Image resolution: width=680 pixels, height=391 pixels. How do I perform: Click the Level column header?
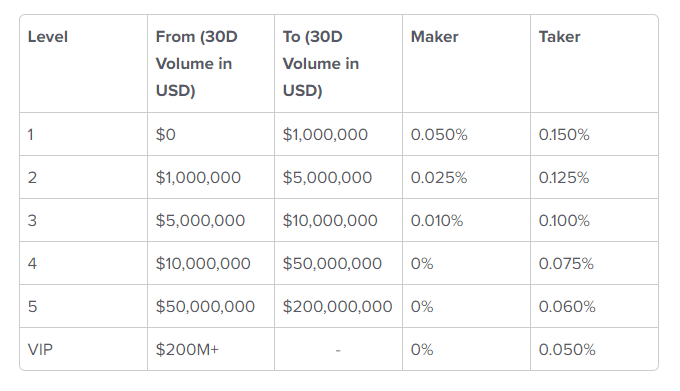coord(48,37)
